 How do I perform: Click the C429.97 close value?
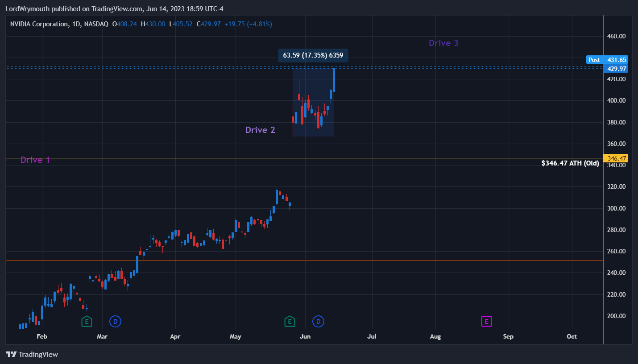click(209, 24)
